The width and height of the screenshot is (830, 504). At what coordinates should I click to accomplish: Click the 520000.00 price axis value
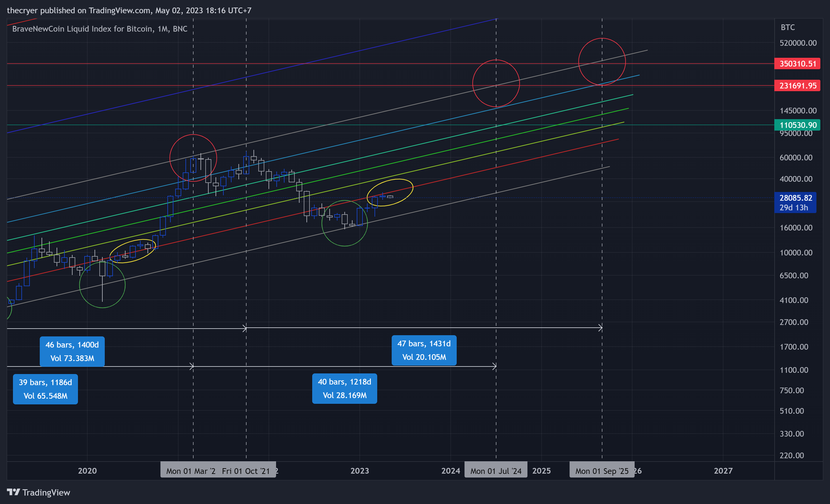(798, 43)
